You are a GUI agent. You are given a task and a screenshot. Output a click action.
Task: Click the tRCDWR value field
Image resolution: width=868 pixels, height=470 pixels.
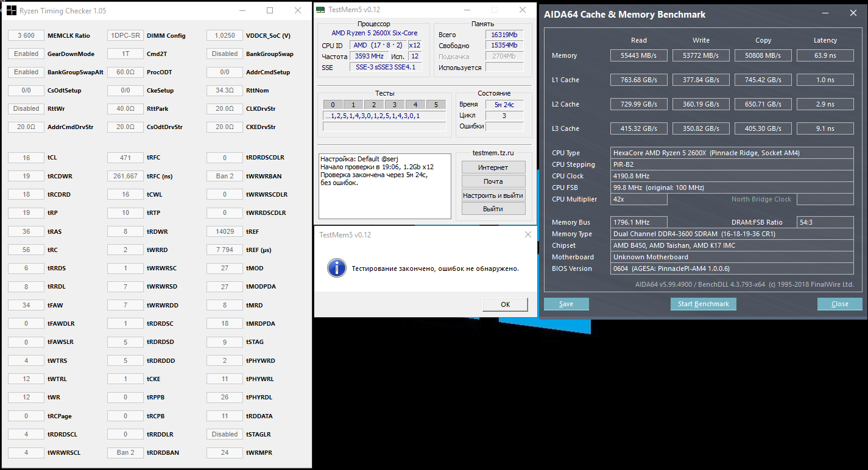[26, 176]
